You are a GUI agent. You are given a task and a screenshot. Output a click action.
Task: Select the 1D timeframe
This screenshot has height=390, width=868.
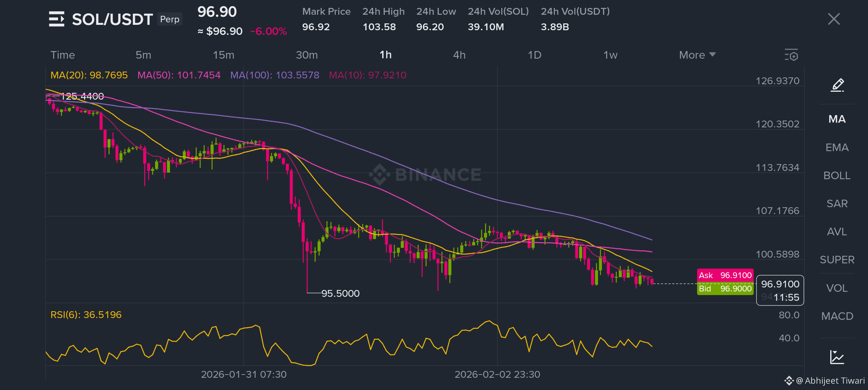pos(534,55)
